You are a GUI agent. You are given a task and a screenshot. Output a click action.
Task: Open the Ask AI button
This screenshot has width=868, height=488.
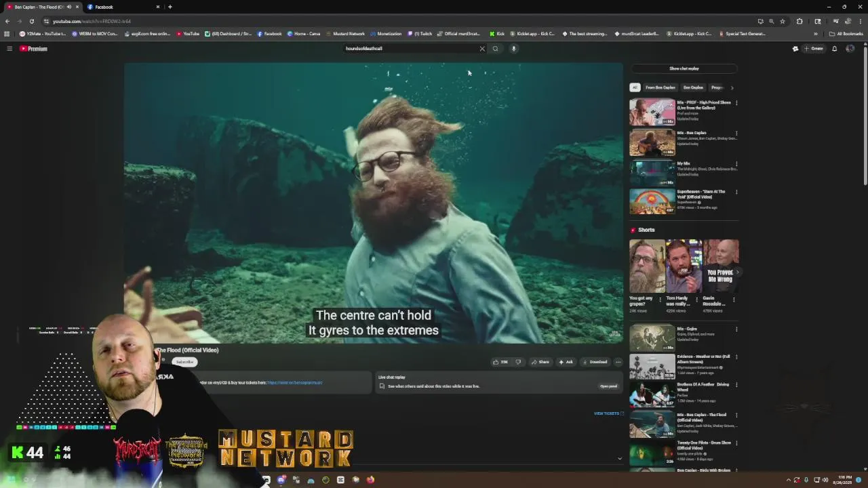[566, 362]
